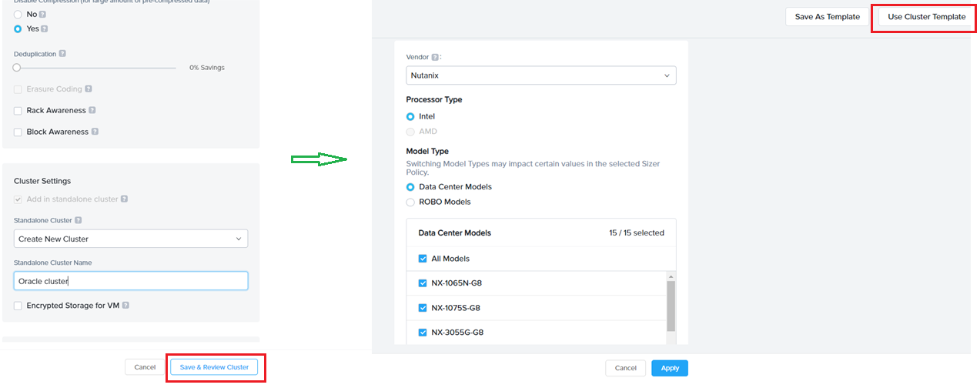Image resolution: width=980 pixels, height=388 pixels.
Task: Click Data Center Models list header
Action: pos(541,232)
